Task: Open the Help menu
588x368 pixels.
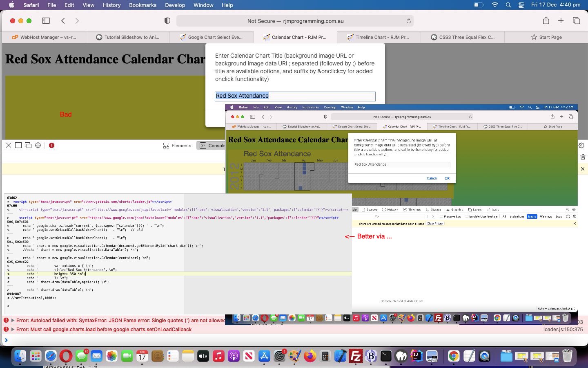Action: point(227,5)
